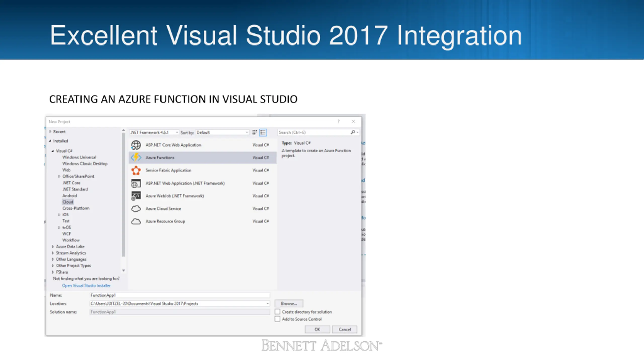Expand the iOS node
This screenshot has width=644, height=362.
59,215
